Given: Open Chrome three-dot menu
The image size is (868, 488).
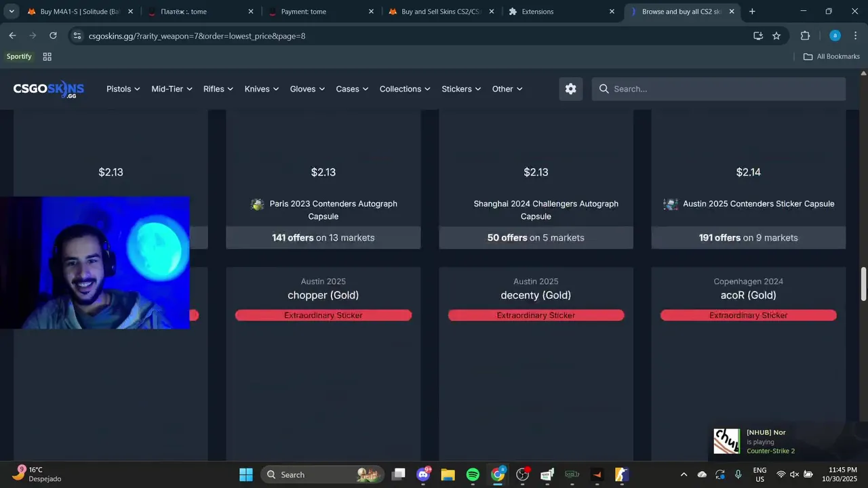Looking at the screenshot, I should (x=856, y=35).
